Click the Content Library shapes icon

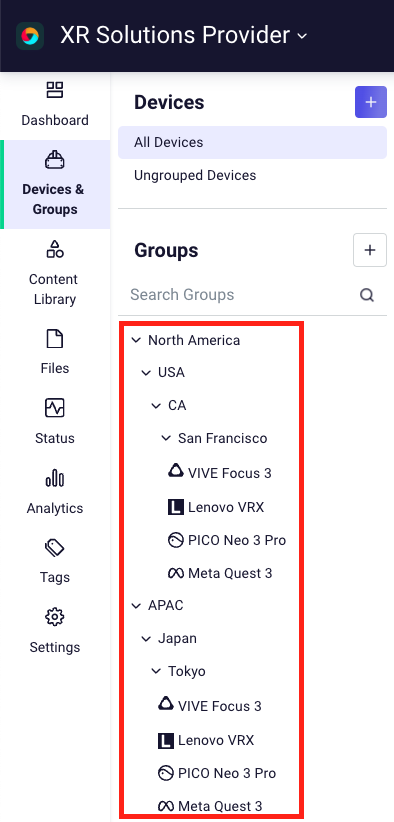coord(54,248)
